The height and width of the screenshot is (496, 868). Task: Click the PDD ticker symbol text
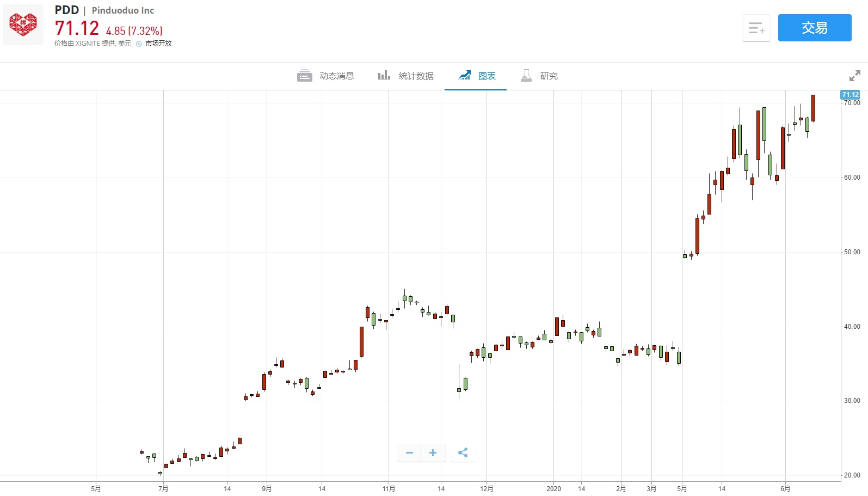point(67,10)
